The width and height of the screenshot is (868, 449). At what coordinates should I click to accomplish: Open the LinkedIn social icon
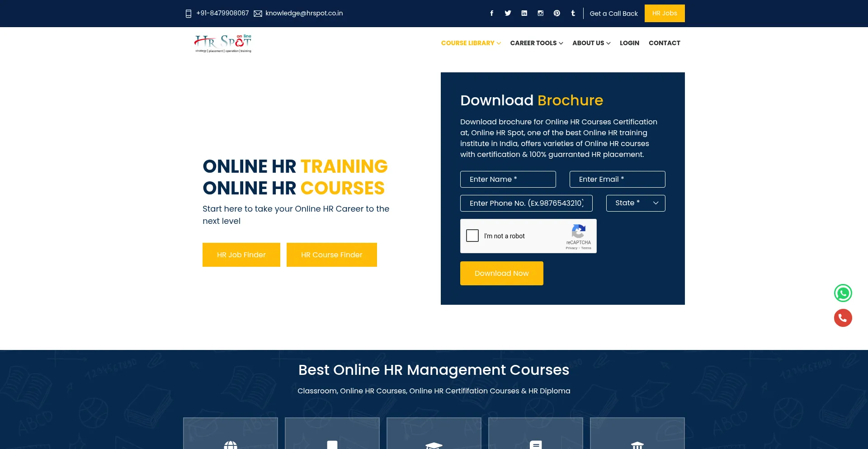pyautogui.click(x=524, y=14)
